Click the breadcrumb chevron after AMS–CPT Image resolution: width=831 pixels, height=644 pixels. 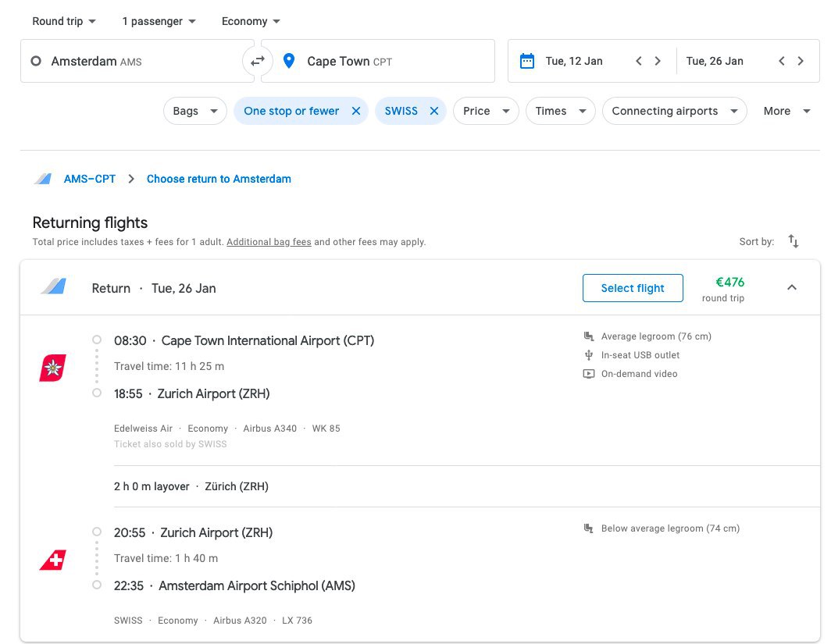pyautogui.click(x=131, y=179)
